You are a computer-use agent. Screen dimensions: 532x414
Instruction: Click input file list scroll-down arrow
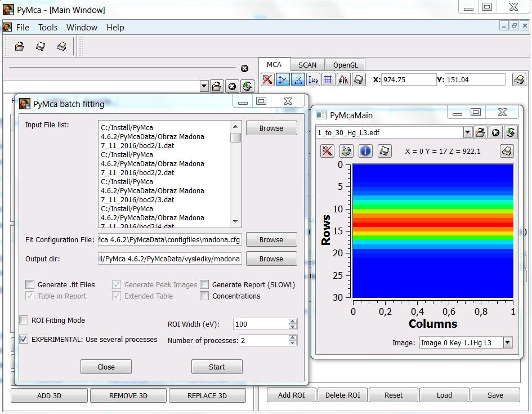pyautogui.click(x=235, y=221)
